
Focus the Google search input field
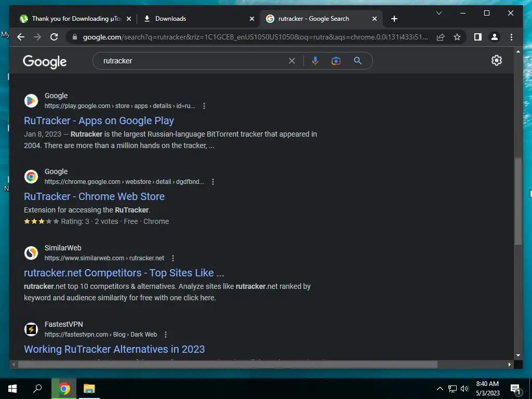(193, 61)
